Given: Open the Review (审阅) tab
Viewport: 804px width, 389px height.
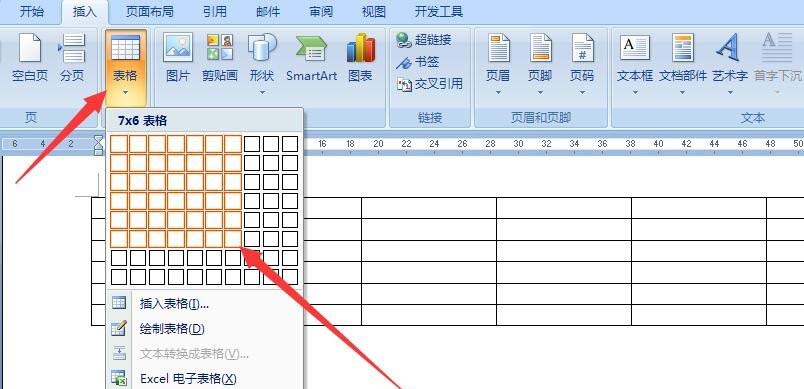Looking at the screenshot, I should (321, 12).
